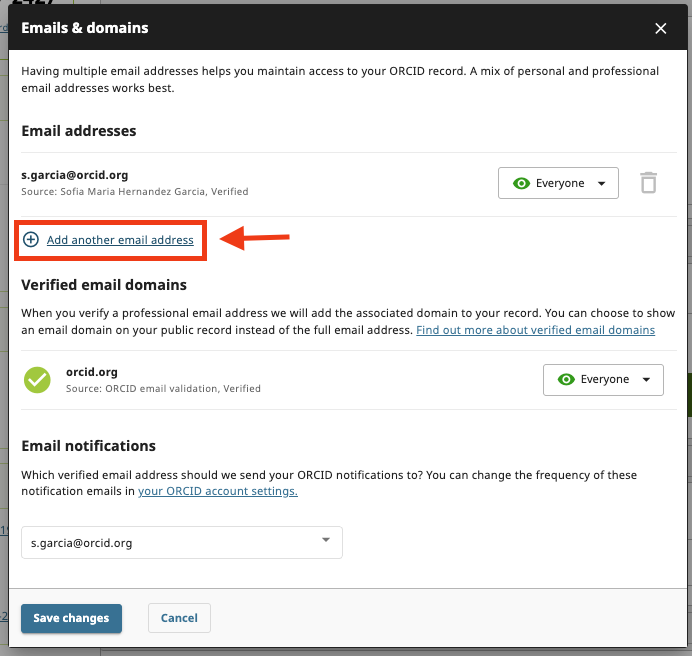Expand the orcid.org domain visibility dropdown arrow
This screenshot has width=692, height=656.
click(647, 380)
